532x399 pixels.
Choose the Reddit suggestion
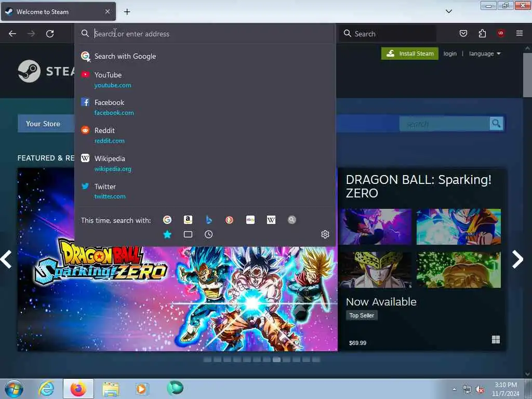point(205,136)
